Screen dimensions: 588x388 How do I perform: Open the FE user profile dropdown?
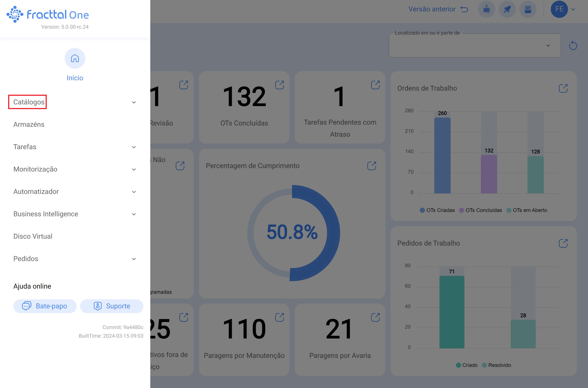pyautogui.click(x=563, y=9)
